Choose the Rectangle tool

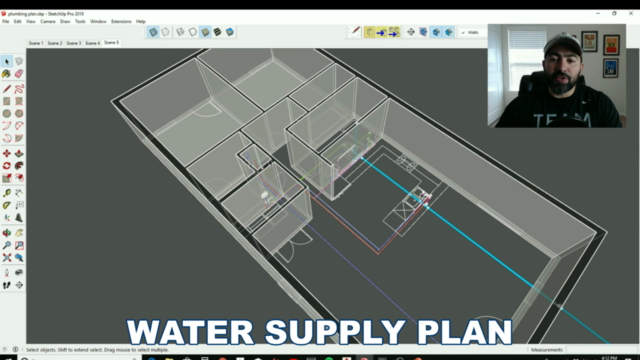coord(7,101)
